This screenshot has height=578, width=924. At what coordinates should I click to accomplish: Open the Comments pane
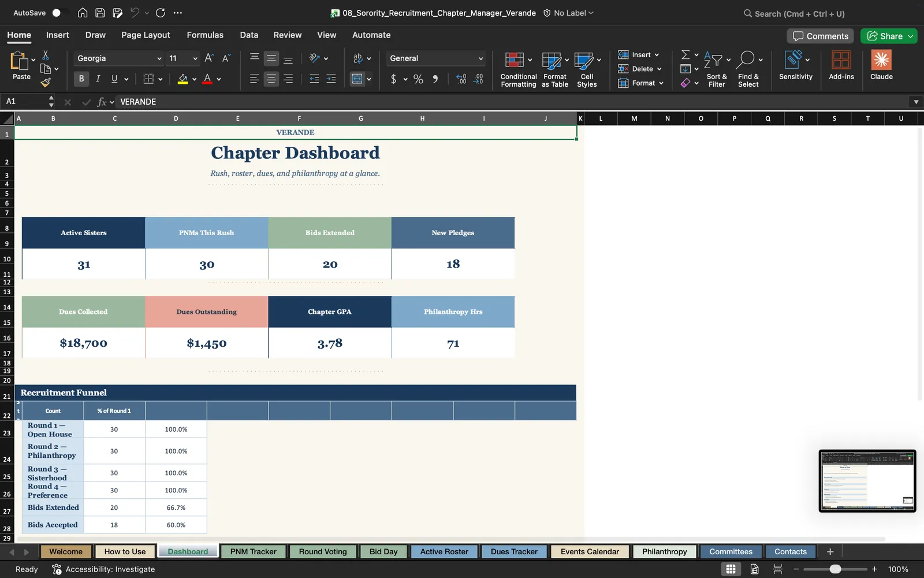(821, 36)
